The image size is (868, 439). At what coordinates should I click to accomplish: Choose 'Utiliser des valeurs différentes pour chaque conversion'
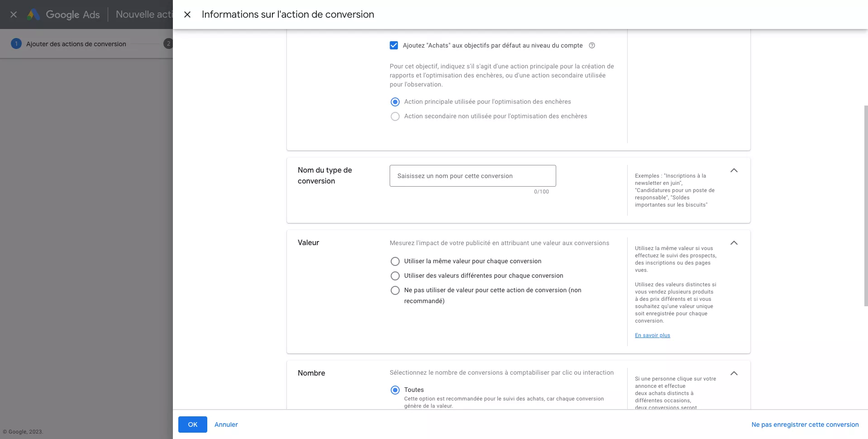(395, 276)
